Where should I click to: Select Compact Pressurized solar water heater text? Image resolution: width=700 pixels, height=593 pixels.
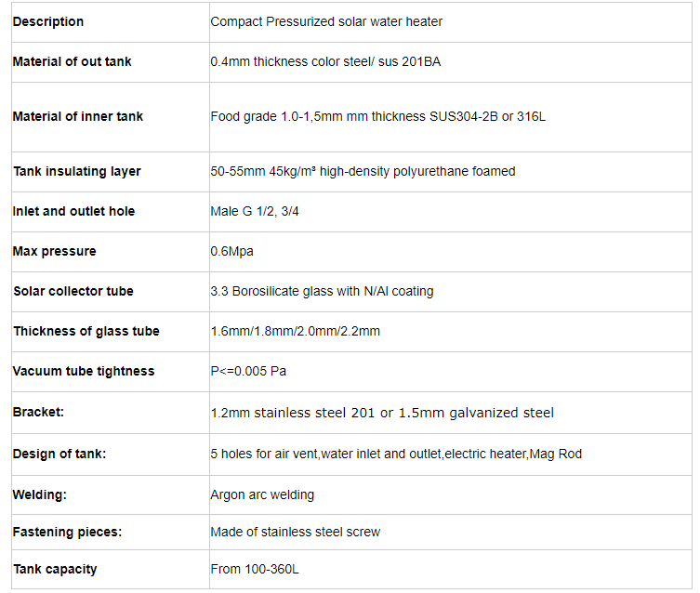(326, 22)
